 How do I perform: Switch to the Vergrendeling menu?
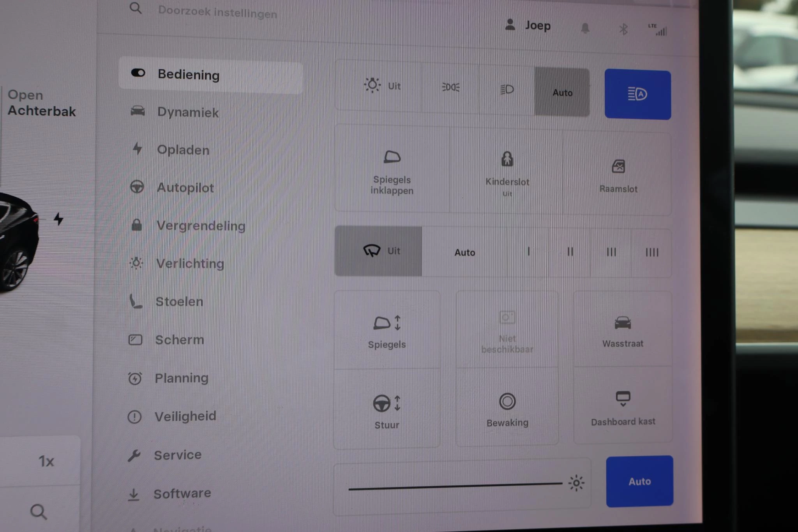pos(200,225)
